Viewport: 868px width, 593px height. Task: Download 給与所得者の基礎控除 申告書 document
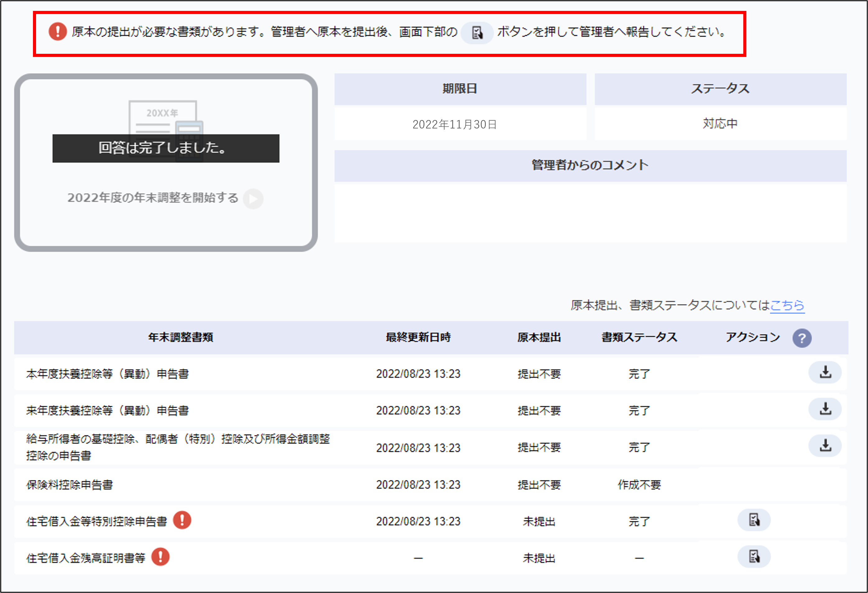[x=825, y=446]
